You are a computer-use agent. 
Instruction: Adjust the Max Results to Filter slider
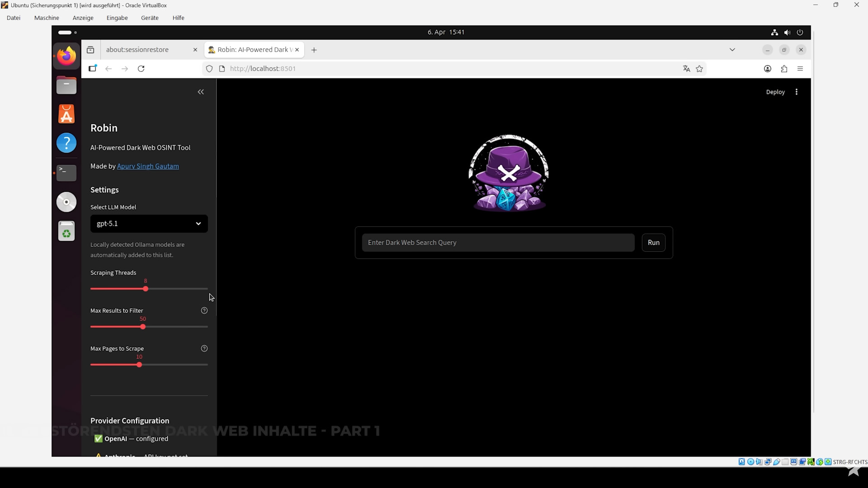(143, 327)
